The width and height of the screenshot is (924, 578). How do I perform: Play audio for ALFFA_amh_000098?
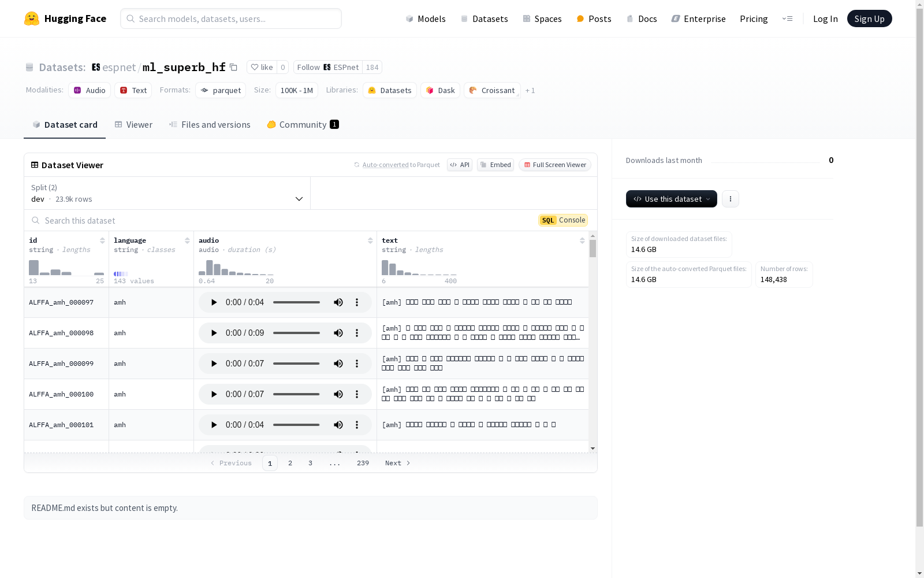(x=214, y=333)
